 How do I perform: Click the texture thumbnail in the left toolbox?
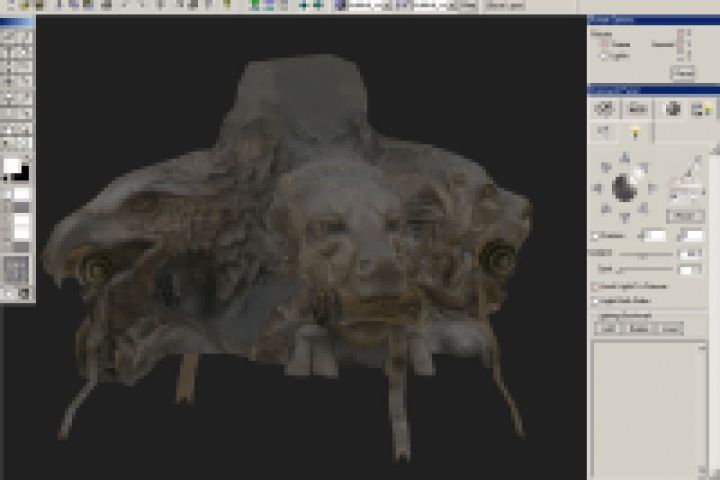tap(17, 269)
